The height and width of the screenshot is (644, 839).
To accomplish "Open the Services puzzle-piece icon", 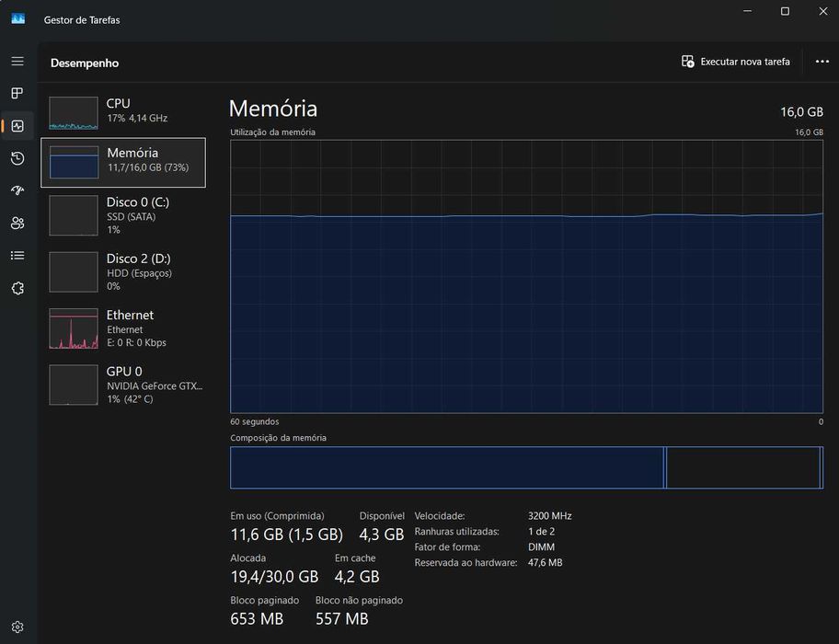I will tap(17, 288).
